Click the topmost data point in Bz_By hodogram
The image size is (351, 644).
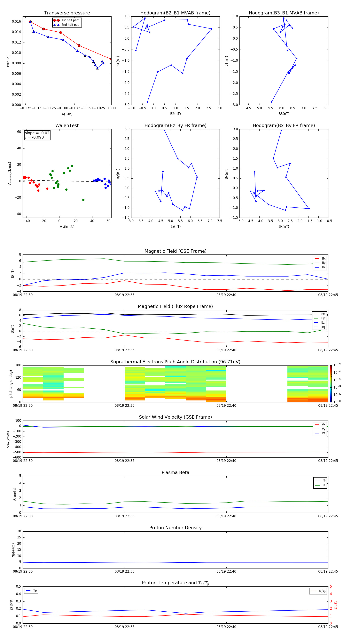tap(165, 131)
